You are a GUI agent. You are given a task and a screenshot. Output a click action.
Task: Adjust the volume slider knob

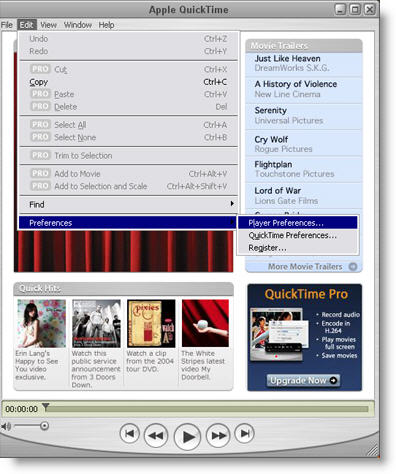pos(44,426)
